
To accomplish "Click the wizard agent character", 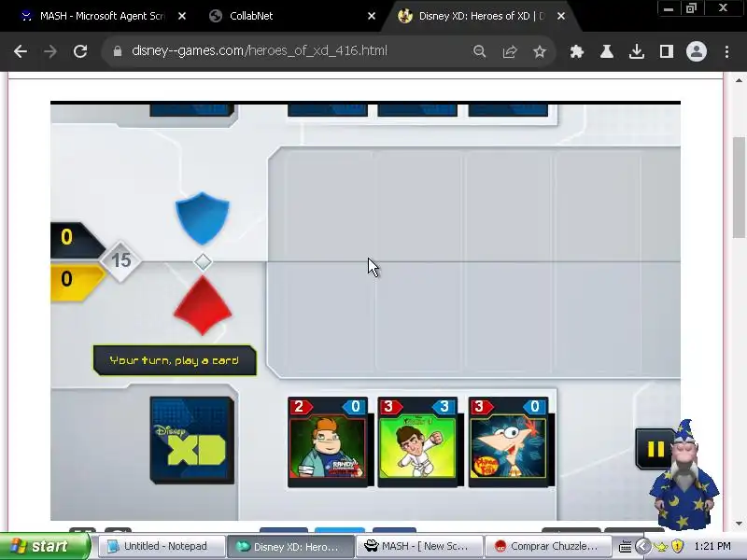I will pyautogui.click(x=684, y=474).
